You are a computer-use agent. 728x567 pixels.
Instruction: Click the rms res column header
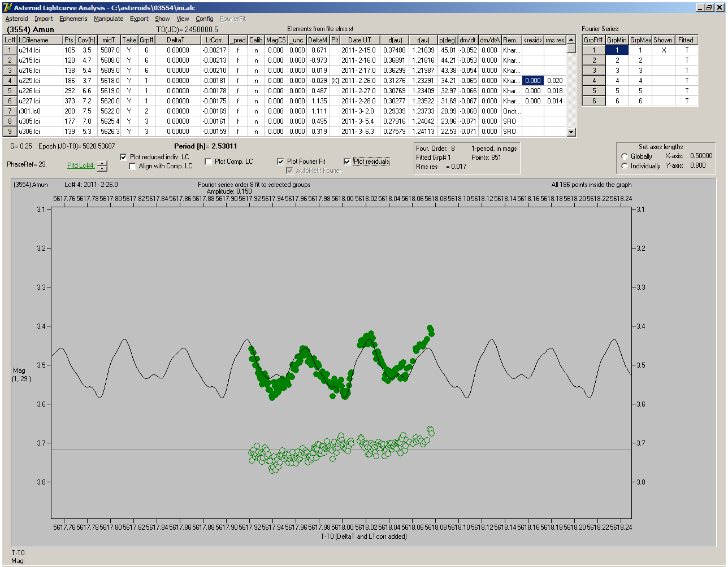click(x=555, y=40)
